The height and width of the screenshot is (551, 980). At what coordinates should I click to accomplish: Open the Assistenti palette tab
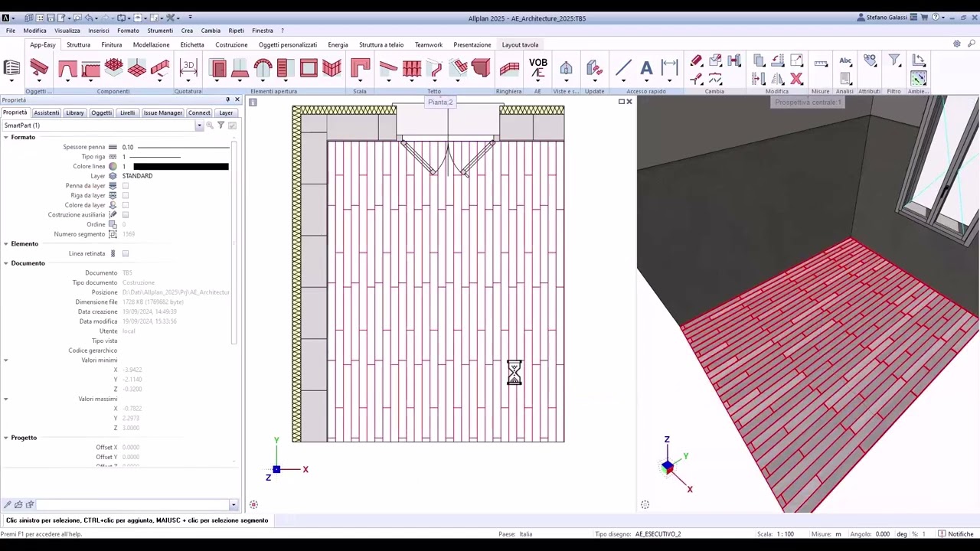point(46,112)
